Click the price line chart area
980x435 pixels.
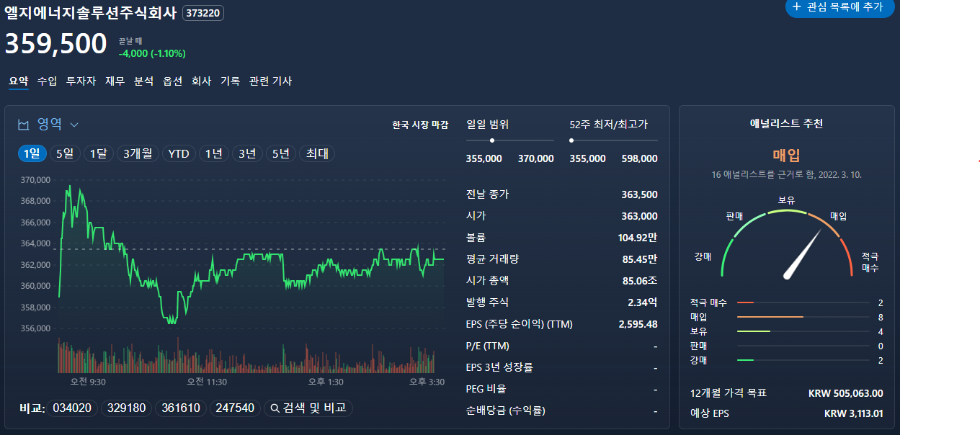coord(251,254)
